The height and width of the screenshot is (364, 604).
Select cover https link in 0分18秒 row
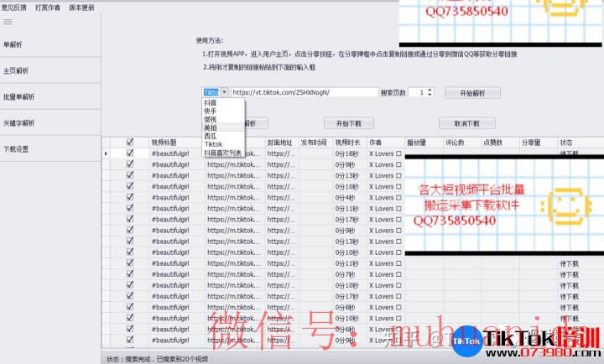282,153
